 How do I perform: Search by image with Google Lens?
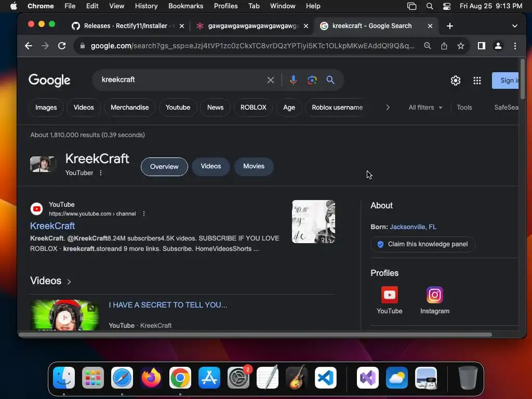[312, 80]
